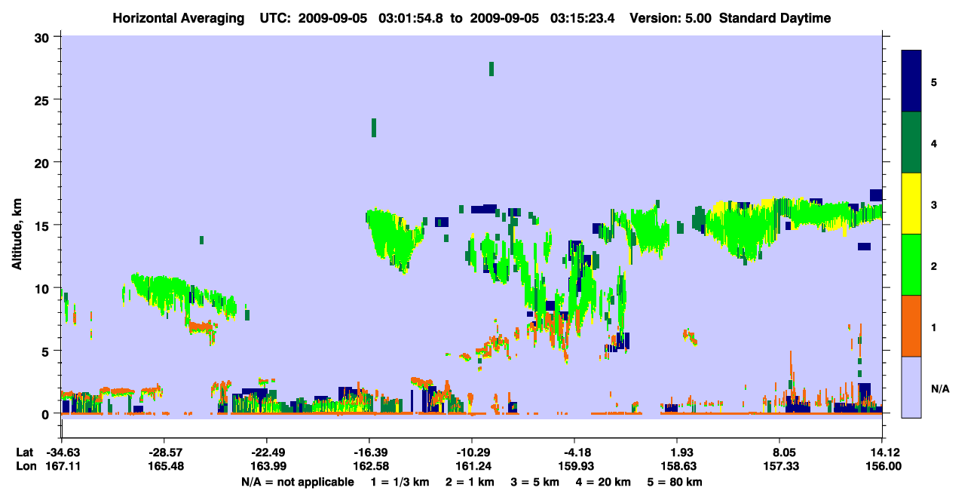Image resolution: width=980 pixels, height=503 pixels.
Task: Click latitude value -34.63
Action: click(62, 452)
